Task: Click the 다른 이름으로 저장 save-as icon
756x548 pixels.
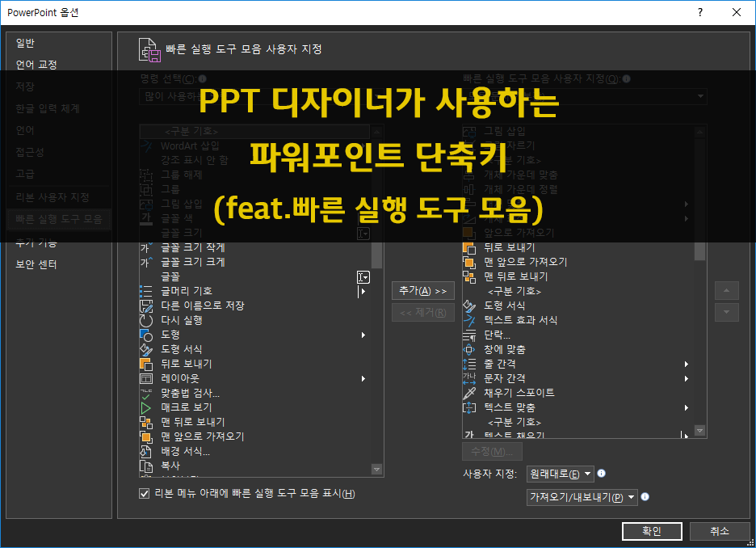Action: 146,306
